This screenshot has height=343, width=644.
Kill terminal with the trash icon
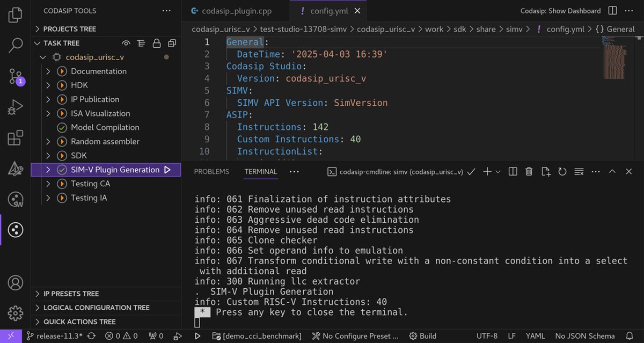529,172
